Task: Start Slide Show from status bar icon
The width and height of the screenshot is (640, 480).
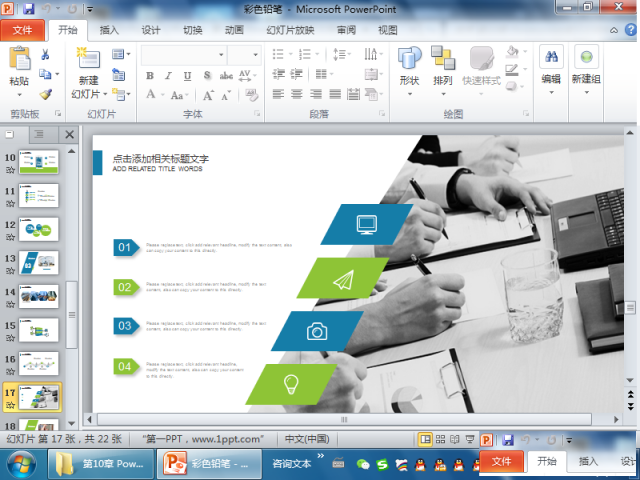Action: click(471, 439)
